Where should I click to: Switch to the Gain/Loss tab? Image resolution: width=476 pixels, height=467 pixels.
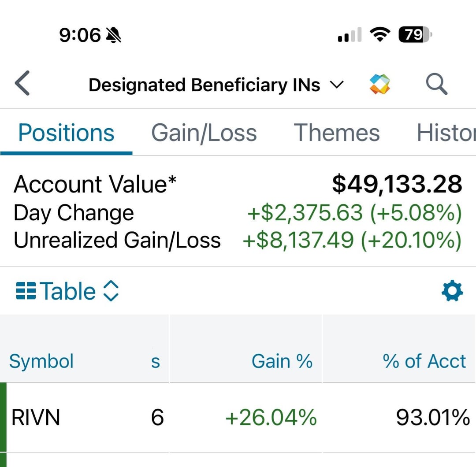pyautogui.click(x=204, y=133)
